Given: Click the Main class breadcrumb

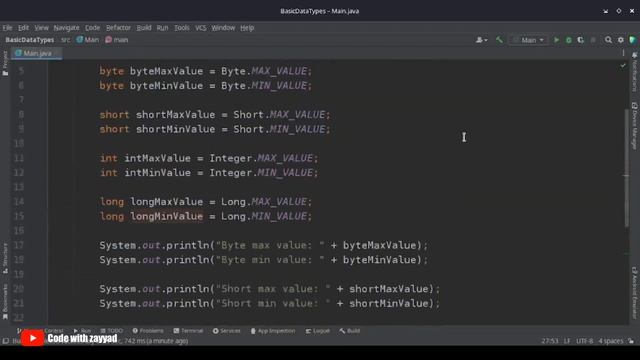Looking at the screenshot, I should [x=88, y=40].
